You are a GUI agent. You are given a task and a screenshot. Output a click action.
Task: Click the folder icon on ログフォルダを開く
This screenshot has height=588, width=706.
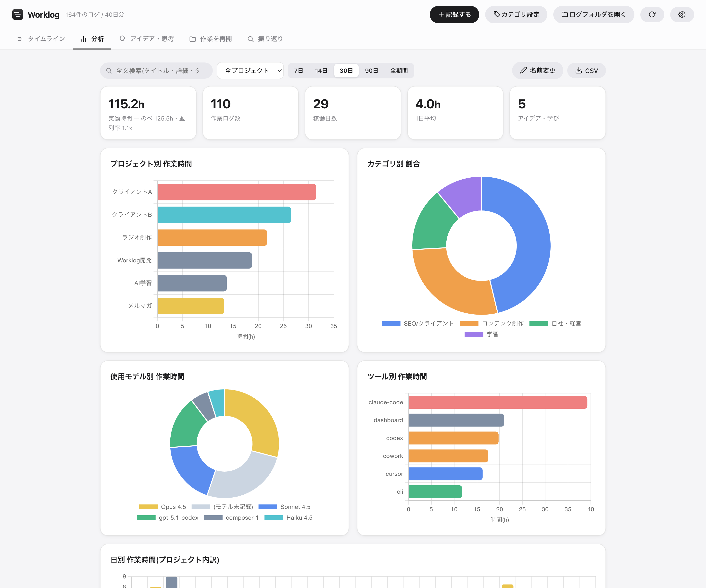coord(565,14)
